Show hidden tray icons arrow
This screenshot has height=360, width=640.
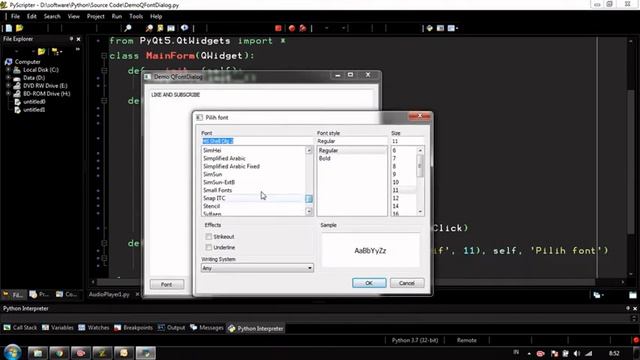coord(529,353)
